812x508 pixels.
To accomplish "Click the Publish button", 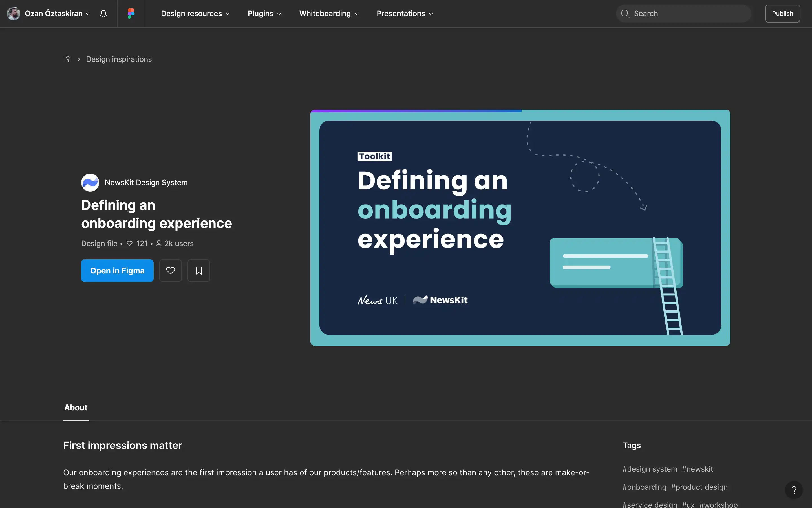I will [x=782, y=14].
